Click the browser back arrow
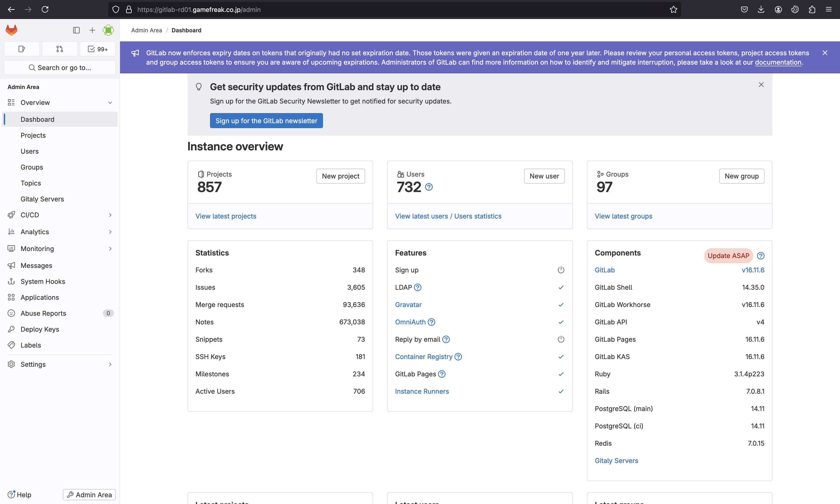This screenshot has width=840, height=504. (11, 10)
